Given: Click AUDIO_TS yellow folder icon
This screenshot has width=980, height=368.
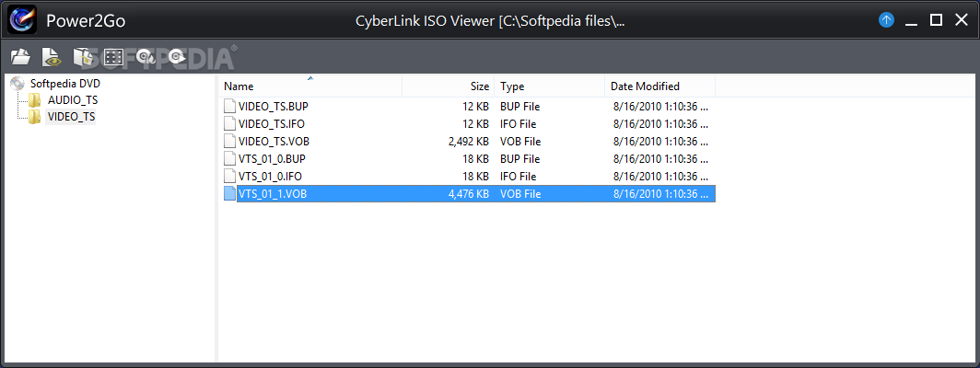Looking at the screenshot, I should 35,100.
